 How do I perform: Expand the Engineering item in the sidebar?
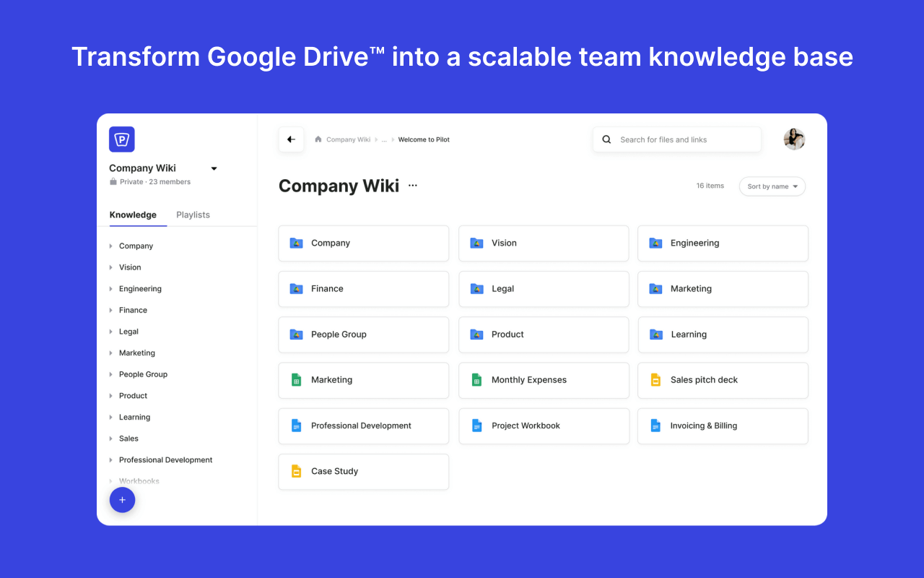click(110, 288)
